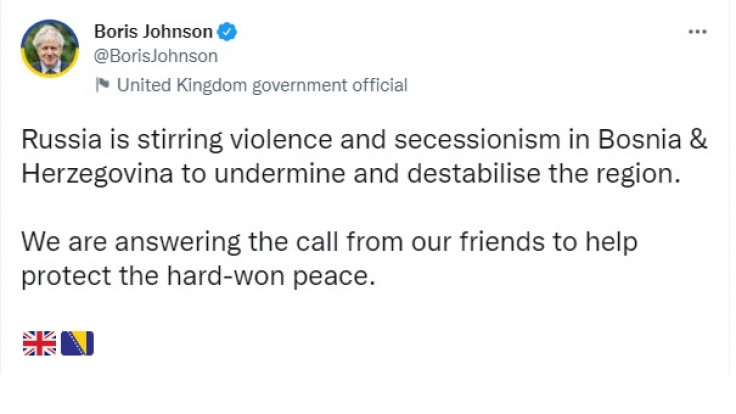Click the Bosnia and Herzegovina flag emoji
Image resolution: width=736 pixels, height=414 pixels.
77,343
